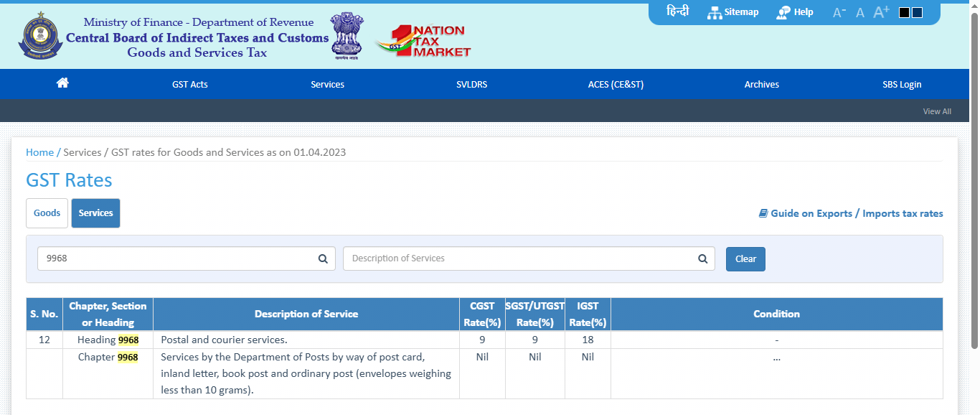Click the search icon in description field
The image size is (980, 415).
coord(702,258)
